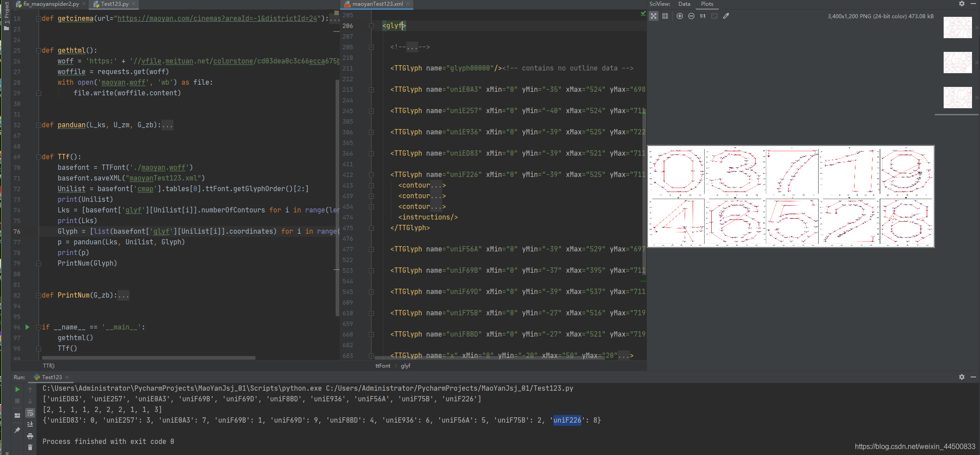980x455 pixels.
Task: Select the maoyanTest123.xml editor tab
Action: (x=377, y=4)
